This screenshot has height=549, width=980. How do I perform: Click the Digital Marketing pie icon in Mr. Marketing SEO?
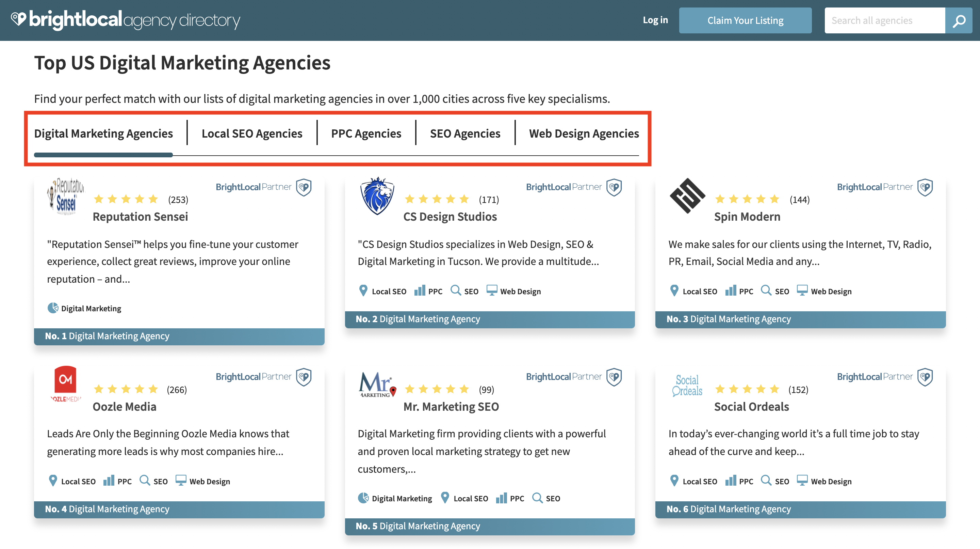(363, 498)
